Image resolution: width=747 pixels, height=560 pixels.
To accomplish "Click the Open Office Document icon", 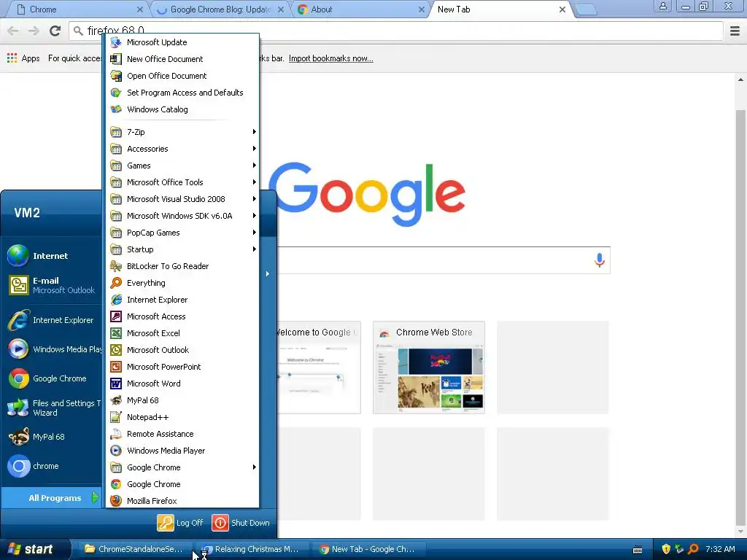I will point(116,76).
